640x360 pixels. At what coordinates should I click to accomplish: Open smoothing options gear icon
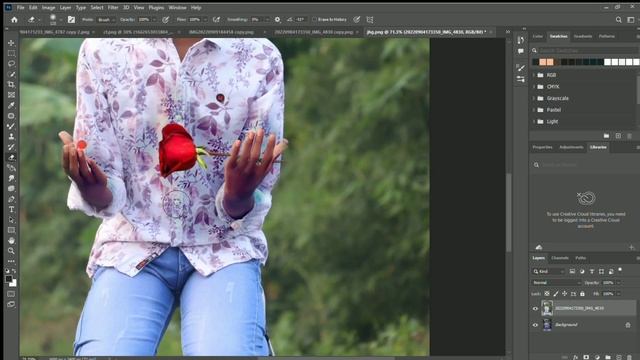[278, 20]
